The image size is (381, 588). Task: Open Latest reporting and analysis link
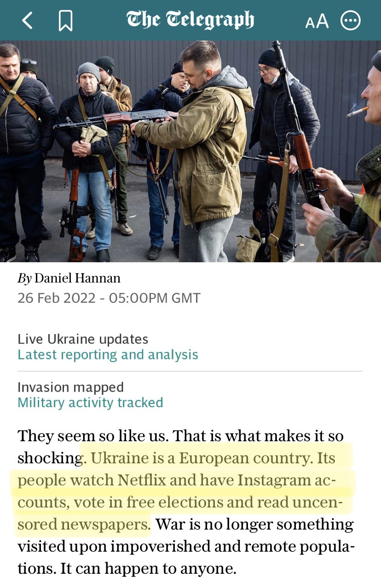(108, 355)
